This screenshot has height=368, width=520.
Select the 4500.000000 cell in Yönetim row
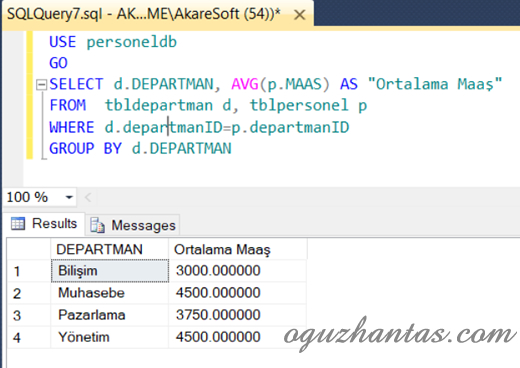(x=238, y=337)
